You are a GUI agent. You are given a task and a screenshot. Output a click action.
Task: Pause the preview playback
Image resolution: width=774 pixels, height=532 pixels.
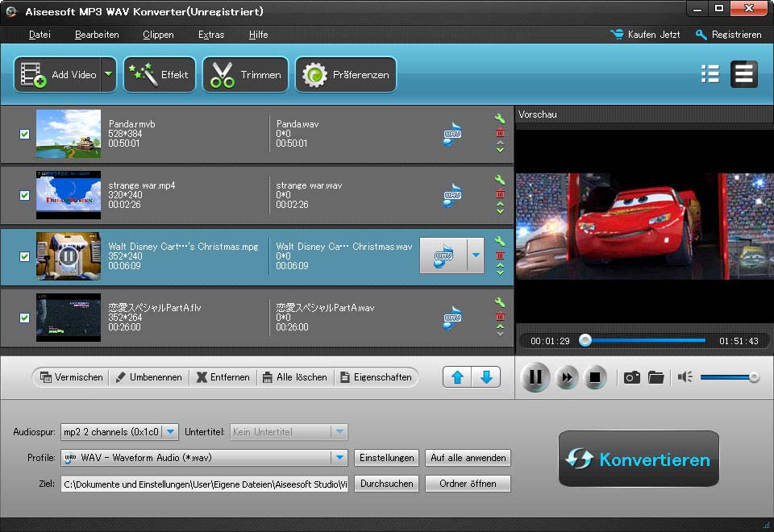535,377
